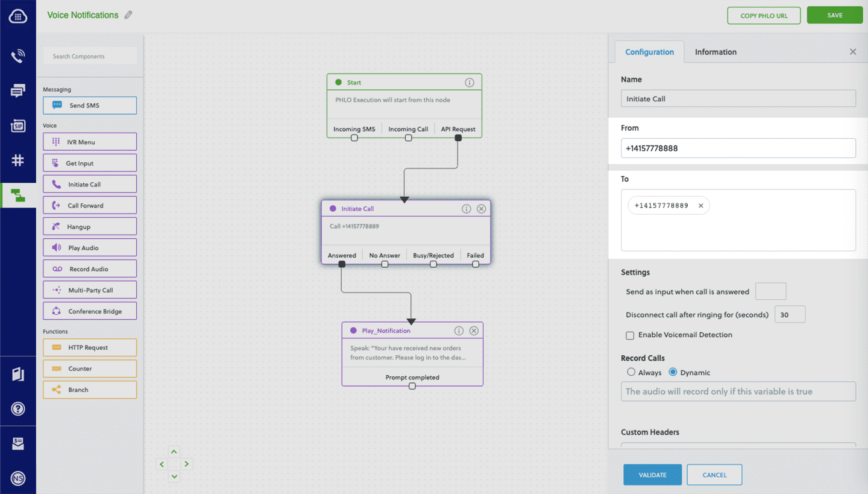868x494 pixels.
Task: Select the Branch component
Action: coord(90,390)
